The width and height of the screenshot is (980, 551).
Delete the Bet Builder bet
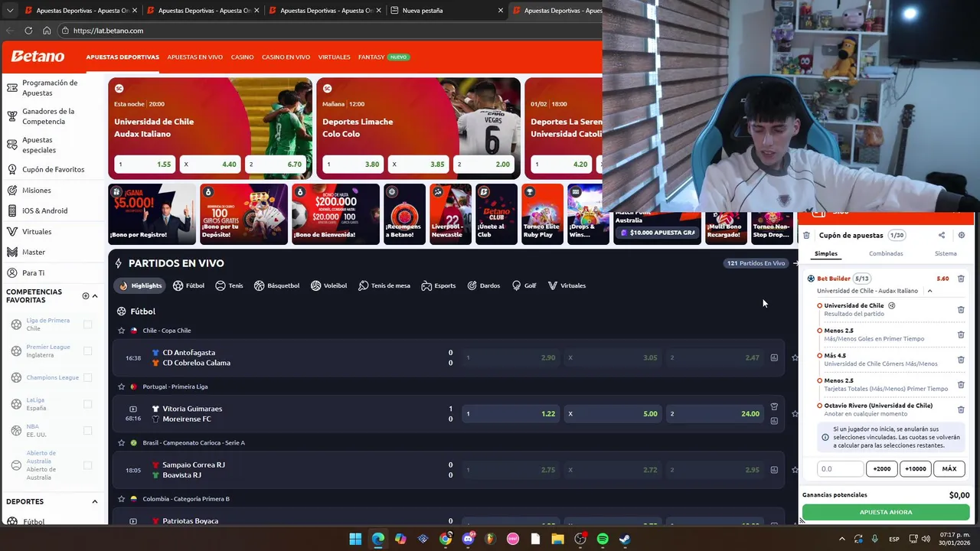962,279
